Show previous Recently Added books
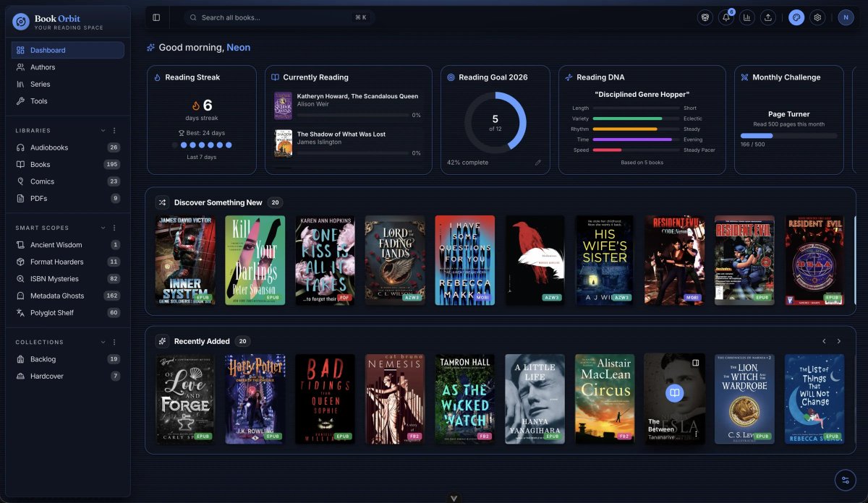Viewport: 868px width, 503px height. click(x=824, y=341)
